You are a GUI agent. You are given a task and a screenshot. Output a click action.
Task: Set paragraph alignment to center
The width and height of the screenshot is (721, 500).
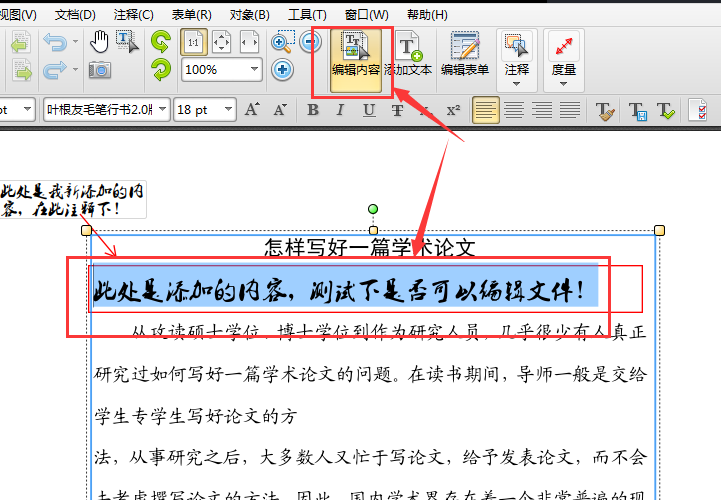(x=514, y=110)
